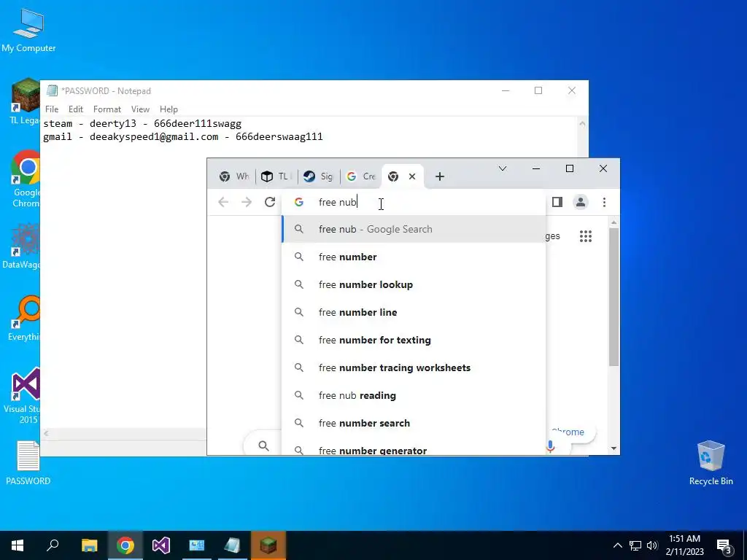Click Chrome page scrollbar thumb
This screenshot has height=560, width=747.
point(614,297)
